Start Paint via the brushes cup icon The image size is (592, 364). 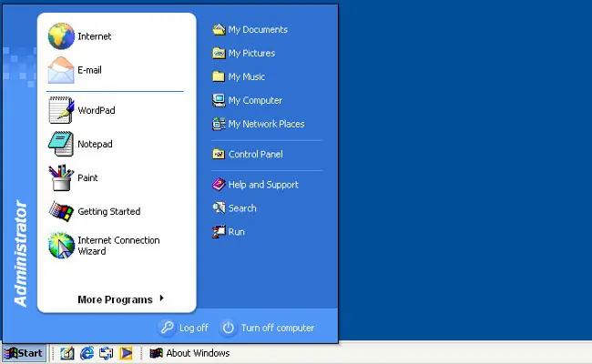(61, 177)
